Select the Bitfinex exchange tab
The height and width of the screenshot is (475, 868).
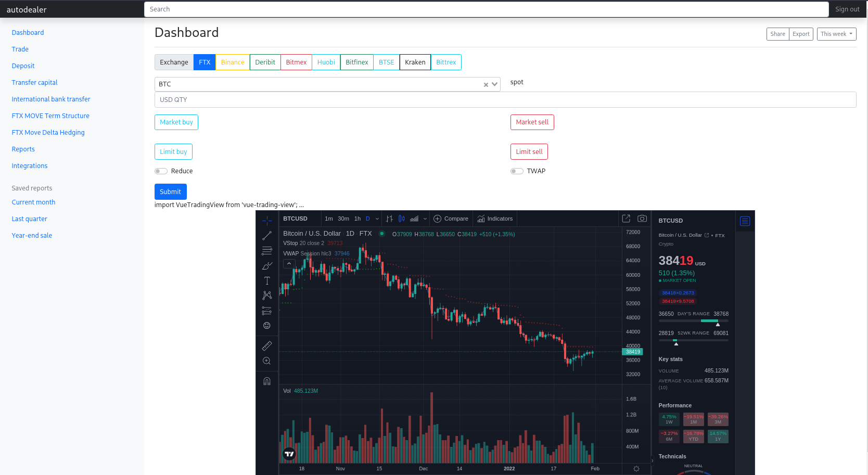356,62
